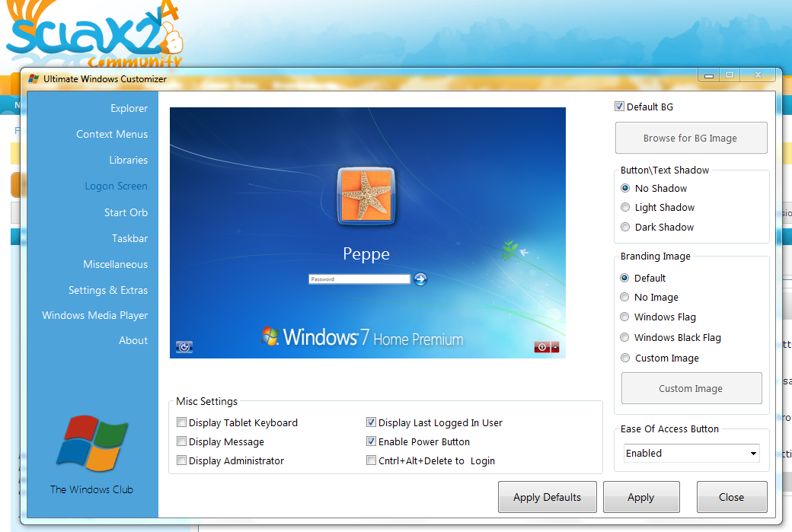Go to Libraries section
The height and width of the screenshot is (532, 792).
pos(128,160)
